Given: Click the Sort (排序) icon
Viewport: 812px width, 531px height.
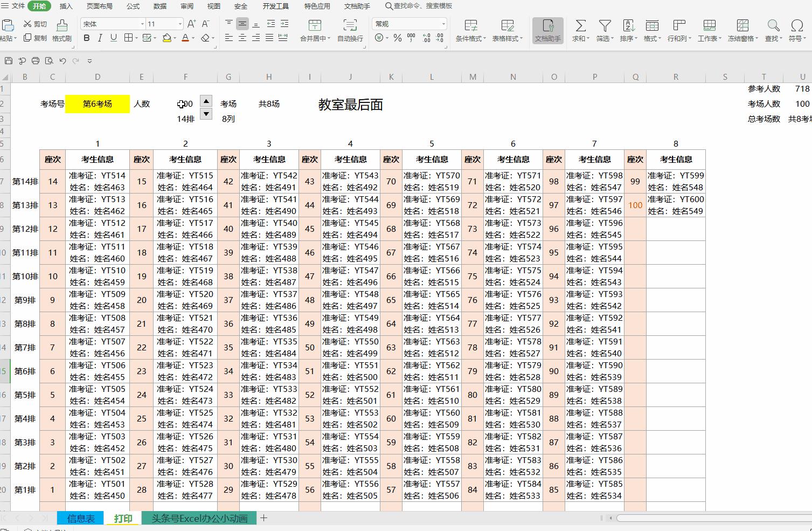Looking at the screenshot, I should click(x=628, y=31).
